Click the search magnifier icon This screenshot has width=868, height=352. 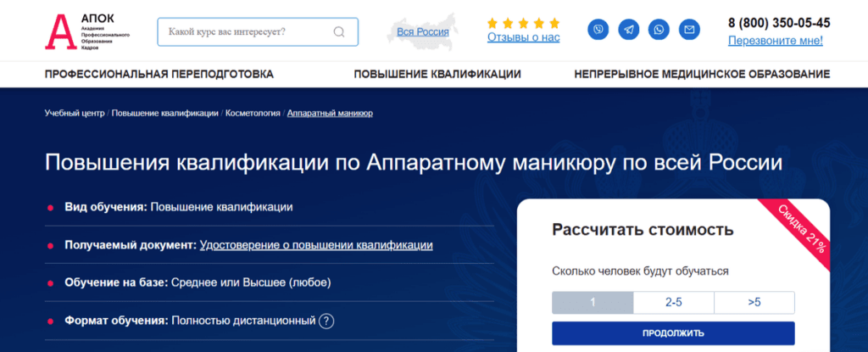339,32
